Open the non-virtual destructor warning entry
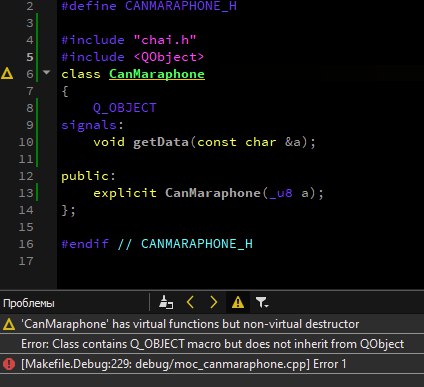The image size is (424, 387). coord(212,324)
